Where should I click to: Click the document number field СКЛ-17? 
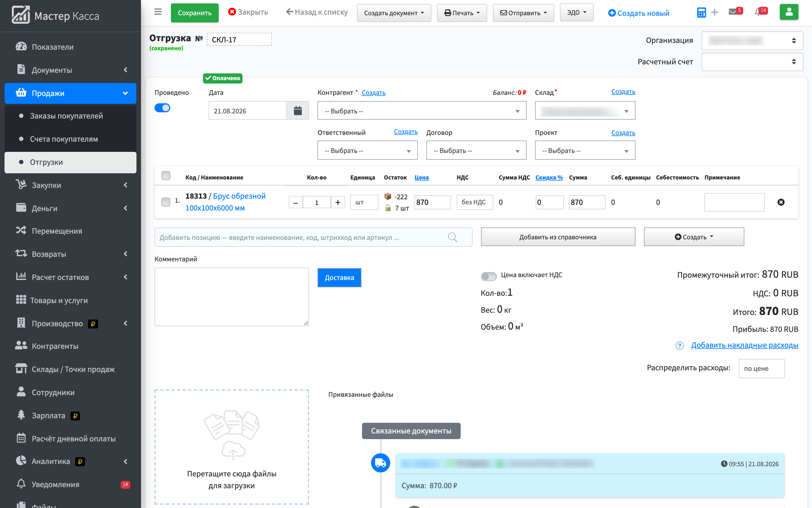coord(239,39)
